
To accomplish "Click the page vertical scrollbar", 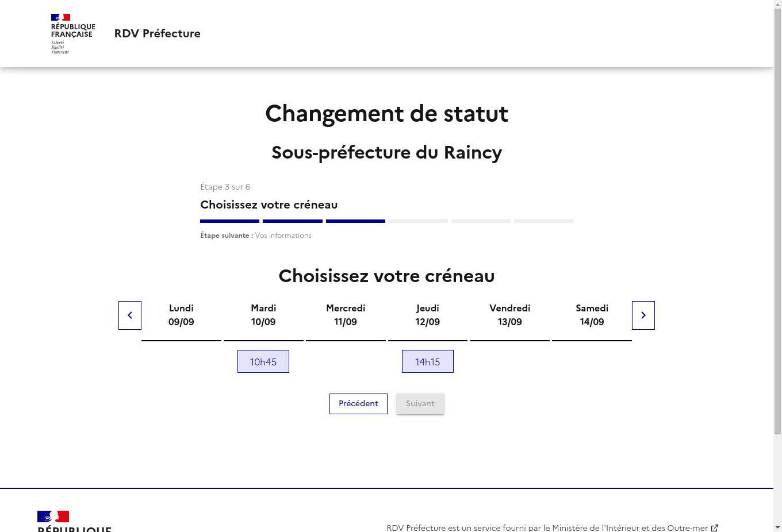I will [777, 222].
